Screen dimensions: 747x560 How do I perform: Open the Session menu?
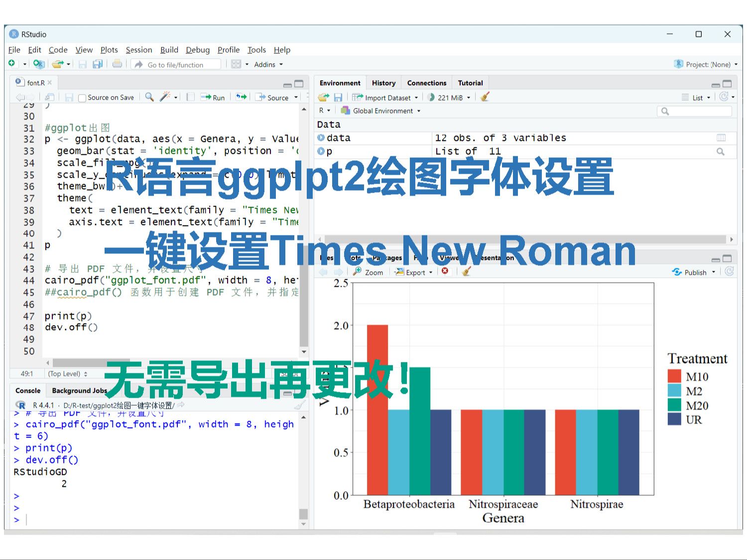138,49
